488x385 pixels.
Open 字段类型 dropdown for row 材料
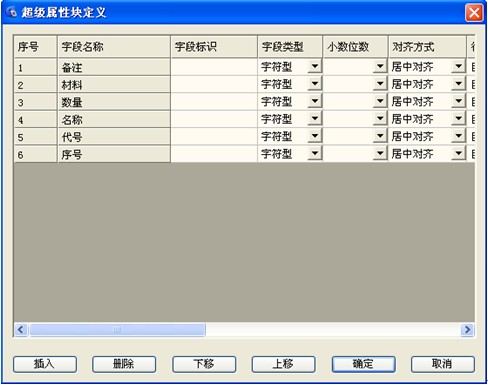pos(315,84)
